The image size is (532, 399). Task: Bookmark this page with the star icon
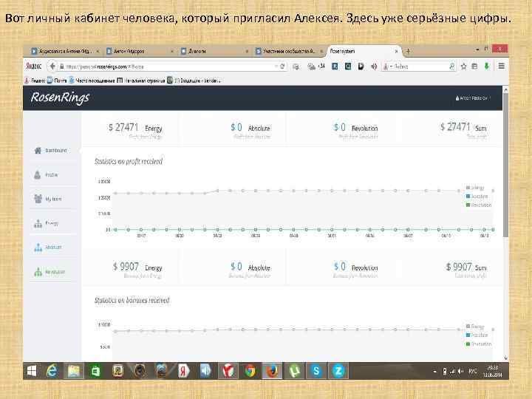point(463,66)
